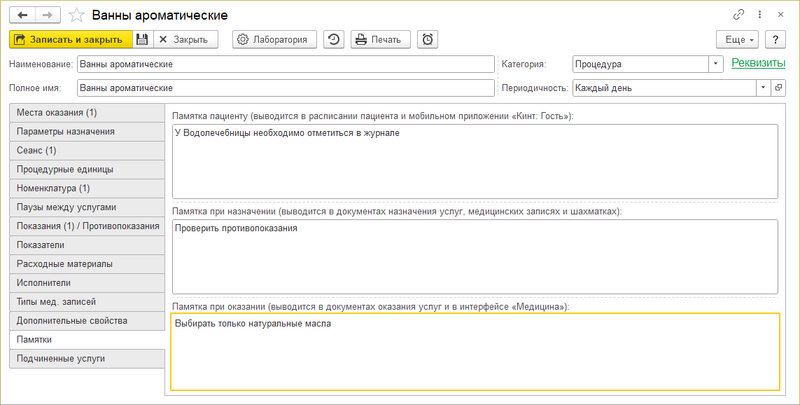Go to the Номенклатура (1) tab
This screenshot has height=405, width=800.
pyautogui.click(x=87, y=188)
